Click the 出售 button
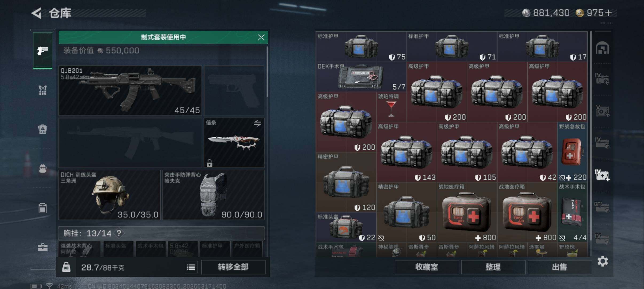The height and width of the screenshot is (289, 644). click(560, 267)
